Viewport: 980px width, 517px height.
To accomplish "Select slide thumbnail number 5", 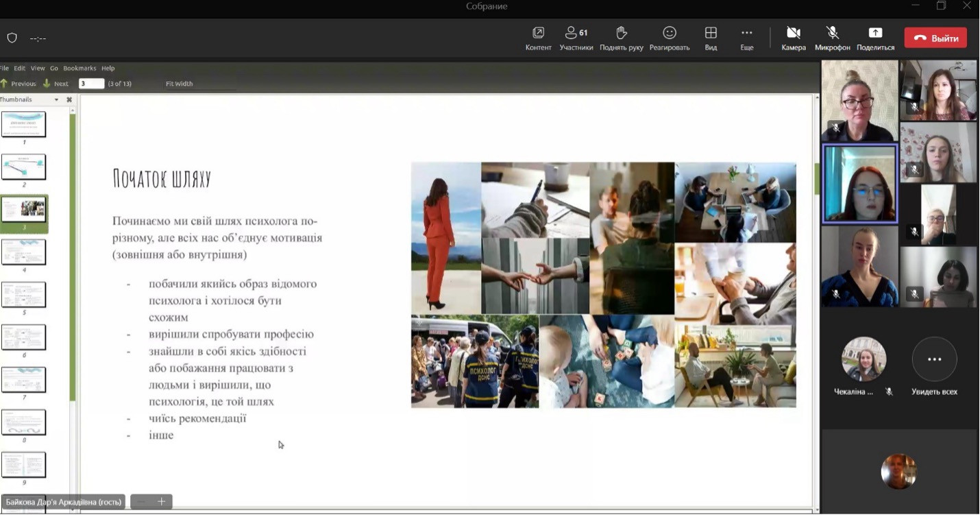I will pos(23,295).
